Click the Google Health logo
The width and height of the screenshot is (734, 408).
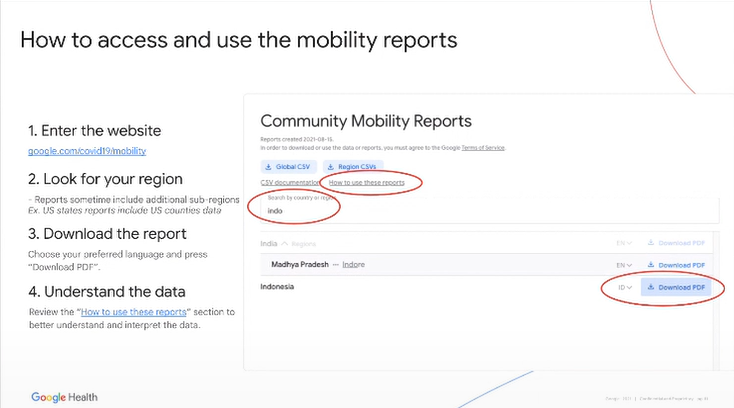(65, 397)
